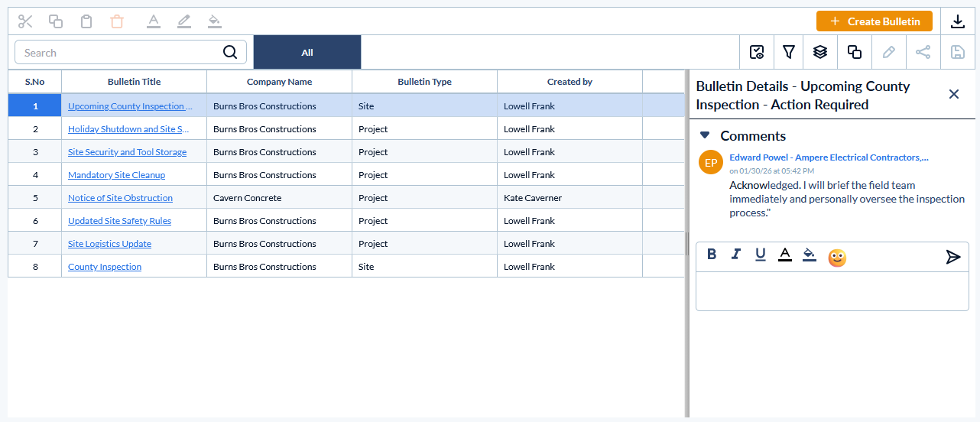Click the search magnifier icon
The width and height of the screenshot is (980, 422).
coord(230,52)
